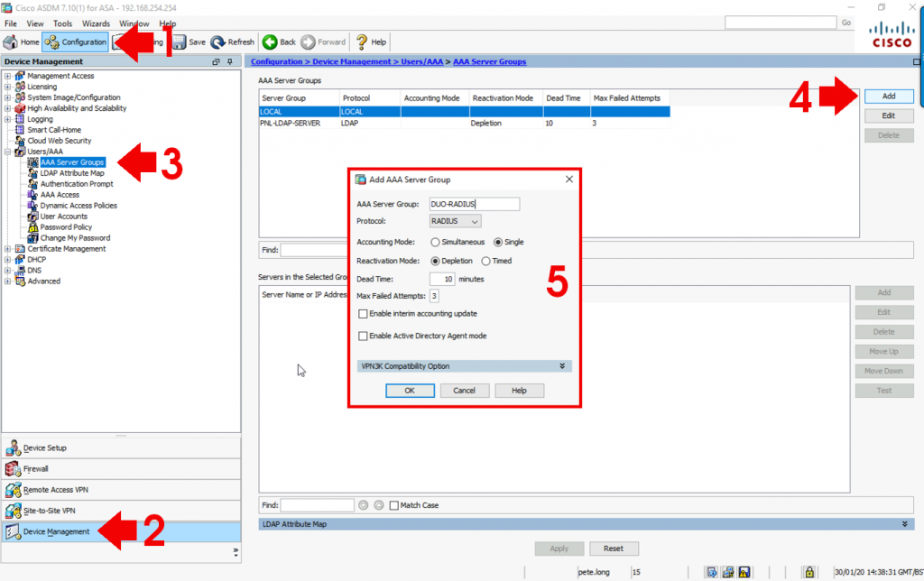Select High Availability and Scalability icon
Viewport: 924px width, 581px height.
point(20,108)
